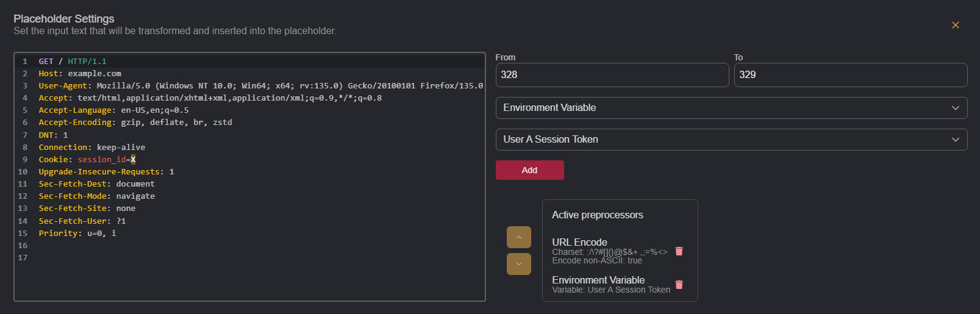Open the User A Session Token dropdown
Image resolution: width=980 pixels, height=314 pixels.
click(731, 140)
